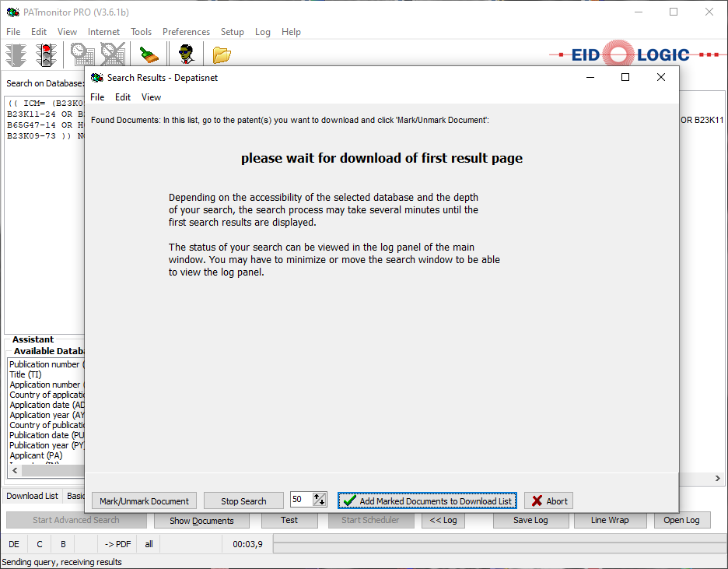The image size is (728, 569).
Task: Open the File menu in main window
Action: tap(13, 32)
